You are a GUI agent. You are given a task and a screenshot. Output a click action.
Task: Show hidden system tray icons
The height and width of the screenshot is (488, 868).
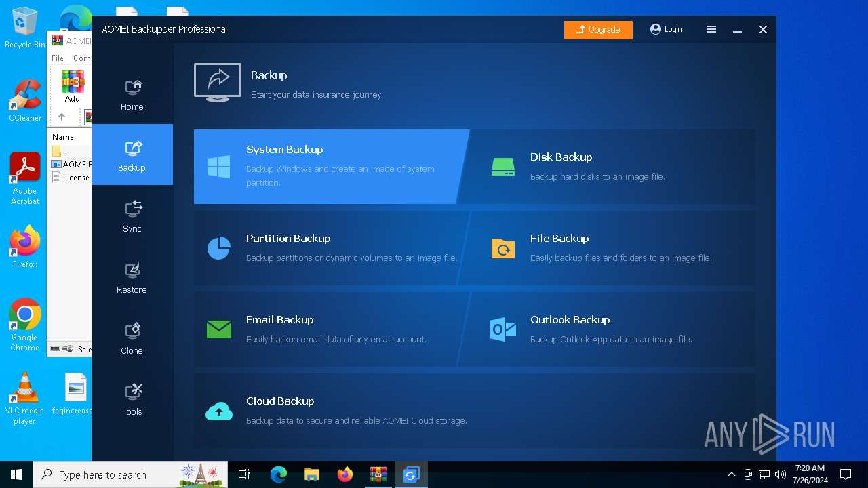tap(731, 474)
